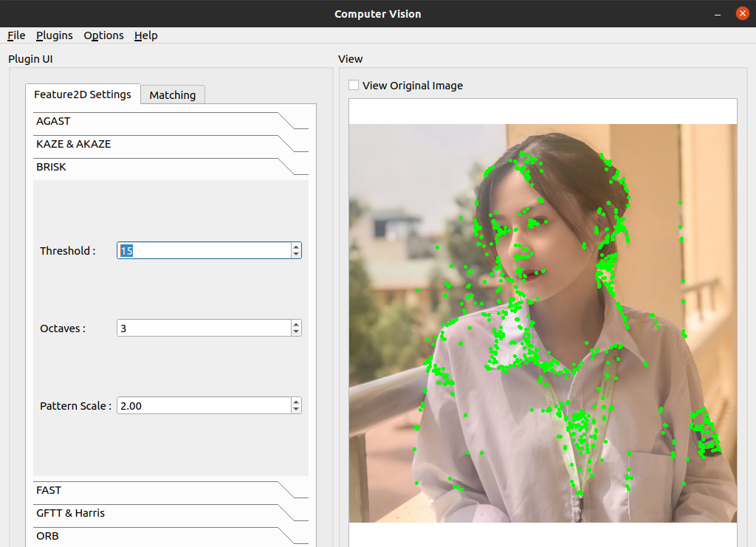This screenshot has height=547, width=756.
Task: Decrease Threshold with the down arrow
Action: pyautogui.click(x=296, y=255)
